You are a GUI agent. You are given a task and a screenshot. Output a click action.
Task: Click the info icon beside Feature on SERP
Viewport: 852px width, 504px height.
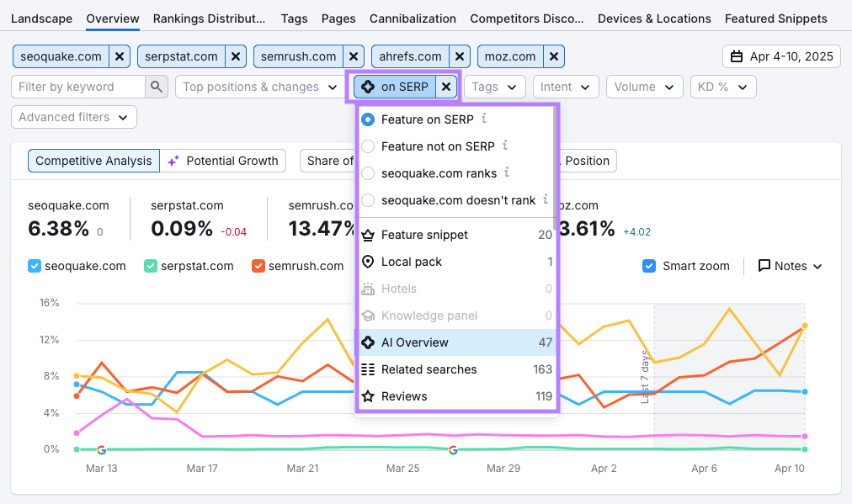tap(483, 119)
